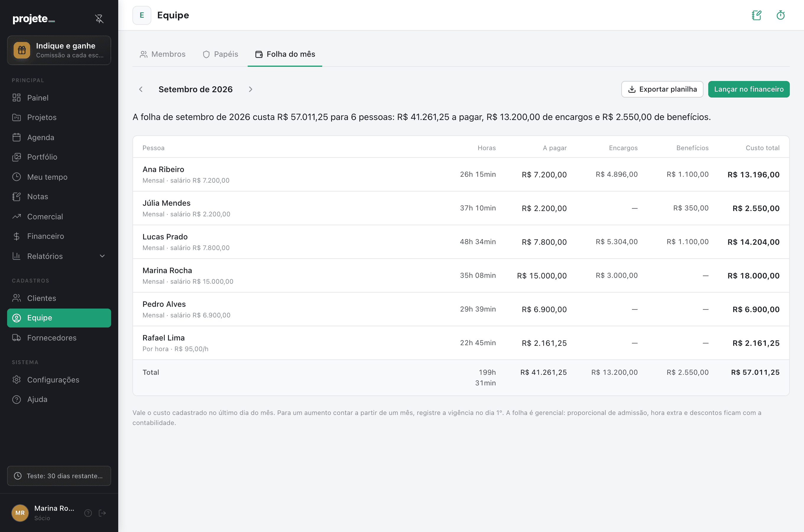Click Pedro Alves' name
Screen dimensions: 804x532
tap(164, 304)
